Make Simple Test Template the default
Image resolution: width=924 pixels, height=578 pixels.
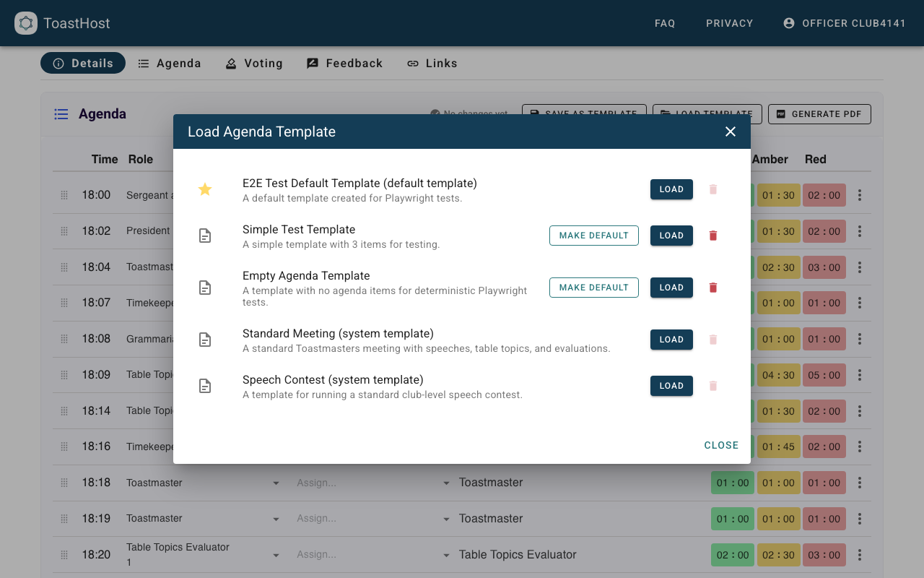[x=593, y=235]
